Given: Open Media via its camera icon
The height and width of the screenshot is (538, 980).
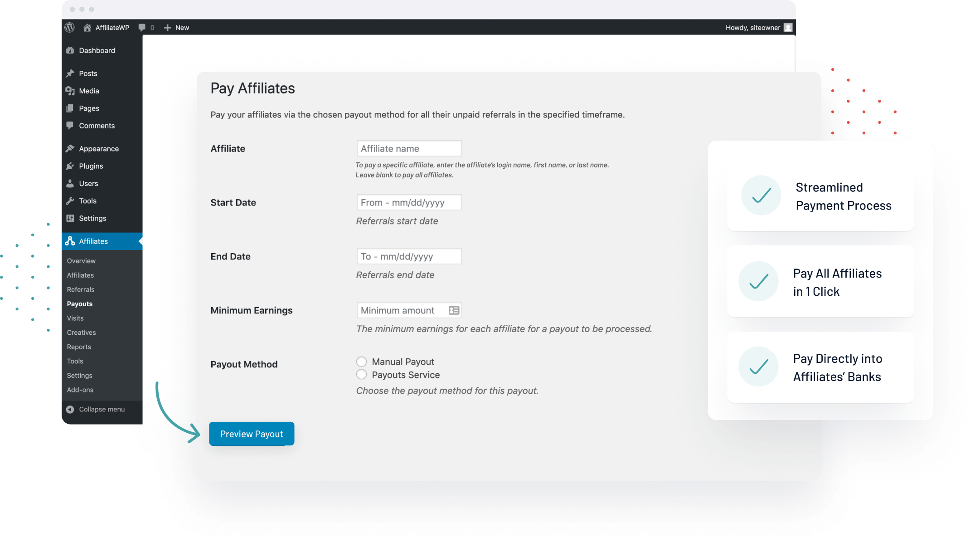Looking at the screenshot, I should [x=71, y=91].
